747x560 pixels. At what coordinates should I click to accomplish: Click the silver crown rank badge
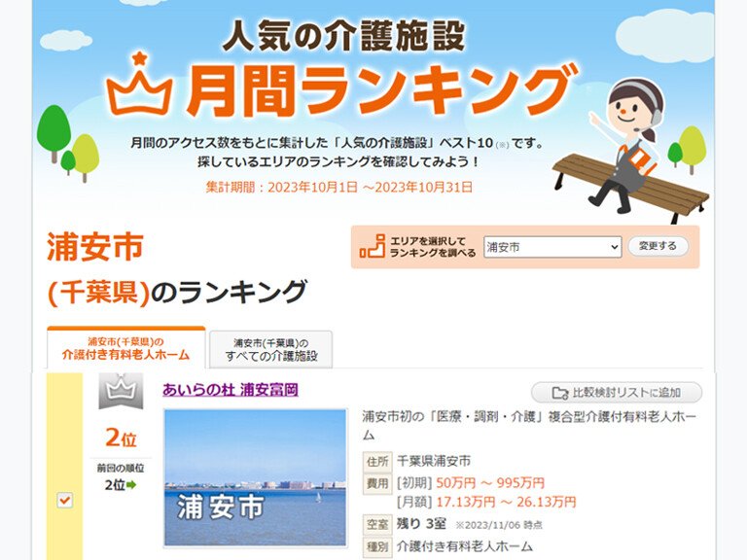point(121,392)
